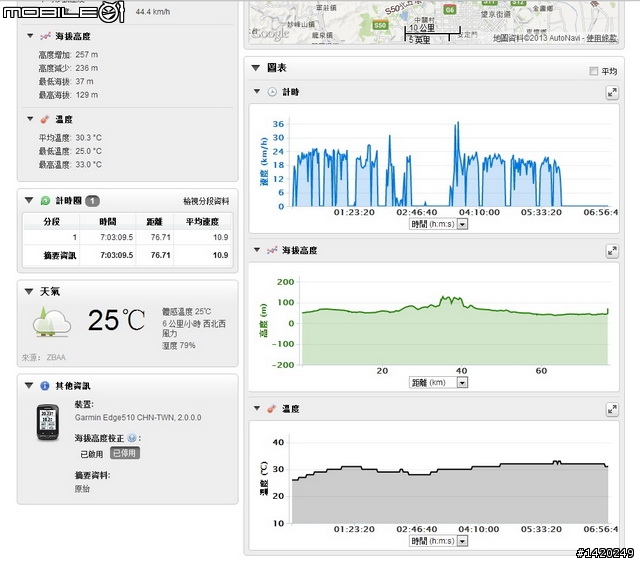This screenshot has width=640, height=561.
Task: Open the 使用條款 map terms link
Action: 602,38
